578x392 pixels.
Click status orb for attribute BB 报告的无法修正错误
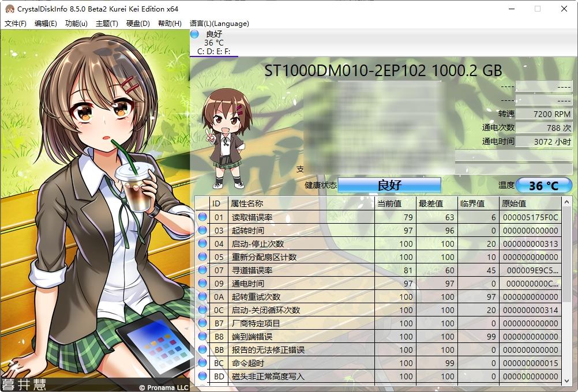pyautogui.click(x=202, y=350)
